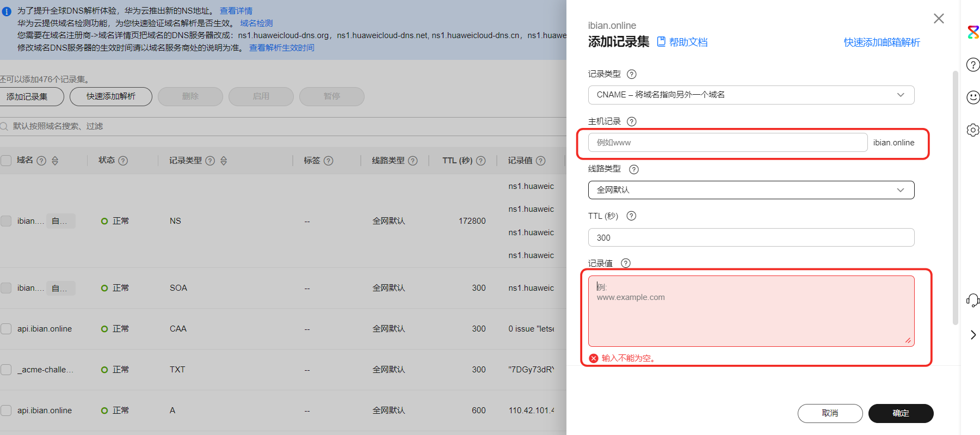Click help icon beside TTL (秒) column header
The image size is (980, 435).
[x=481, y=161]
